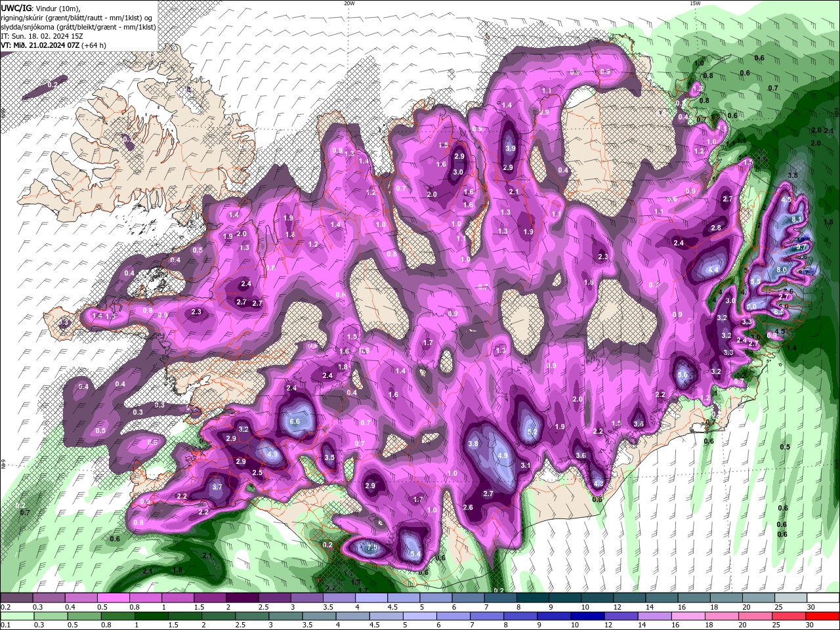
Task: Click the '0.2' label starting the snow legend
Action: point(5,607)
